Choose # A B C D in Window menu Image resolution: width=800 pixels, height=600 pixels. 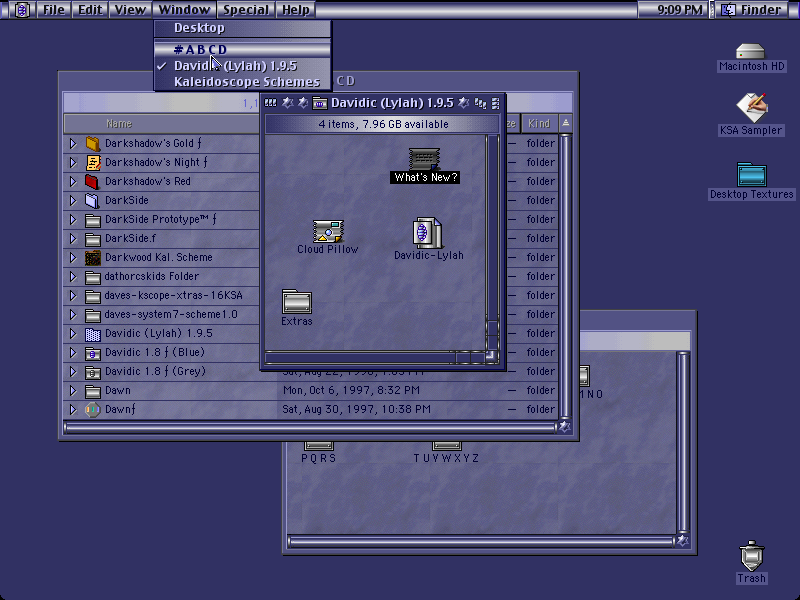click(x=243, y=49)
